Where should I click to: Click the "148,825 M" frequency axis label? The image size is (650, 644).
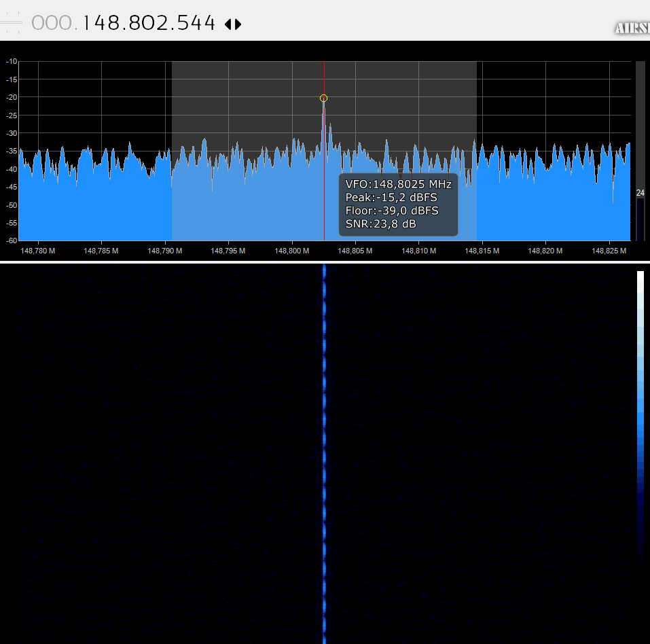(x=609, y=251)
